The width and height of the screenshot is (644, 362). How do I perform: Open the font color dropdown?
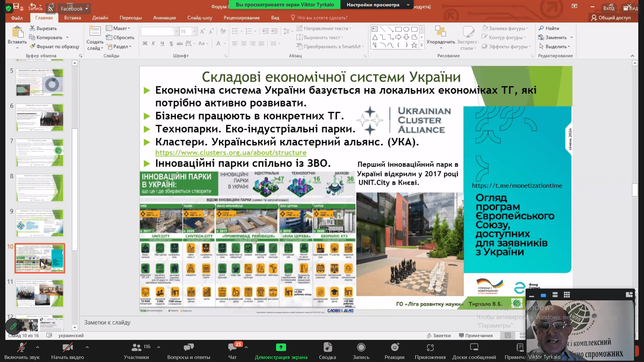[x=224, y=43]
